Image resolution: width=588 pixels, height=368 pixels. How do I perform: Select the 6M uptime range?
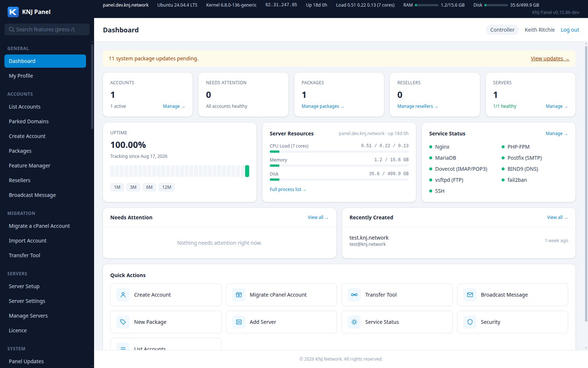click(x=149, y=187)
